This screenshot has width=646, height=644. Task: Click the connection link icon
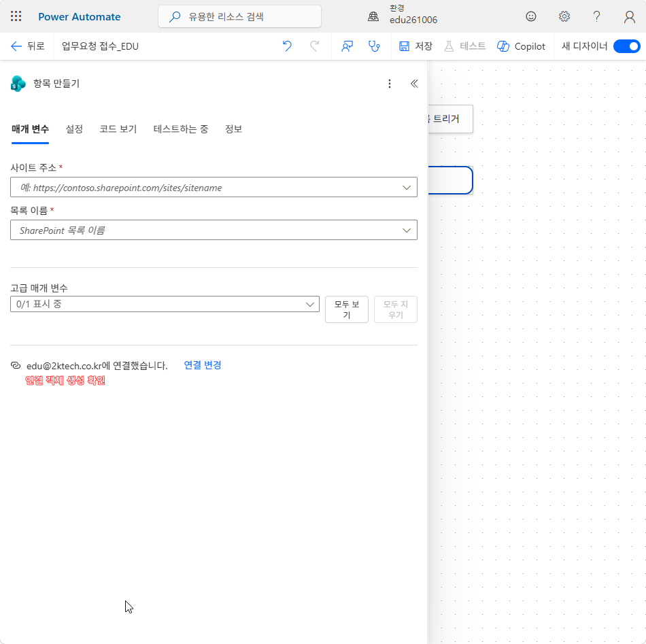[16, 365]
